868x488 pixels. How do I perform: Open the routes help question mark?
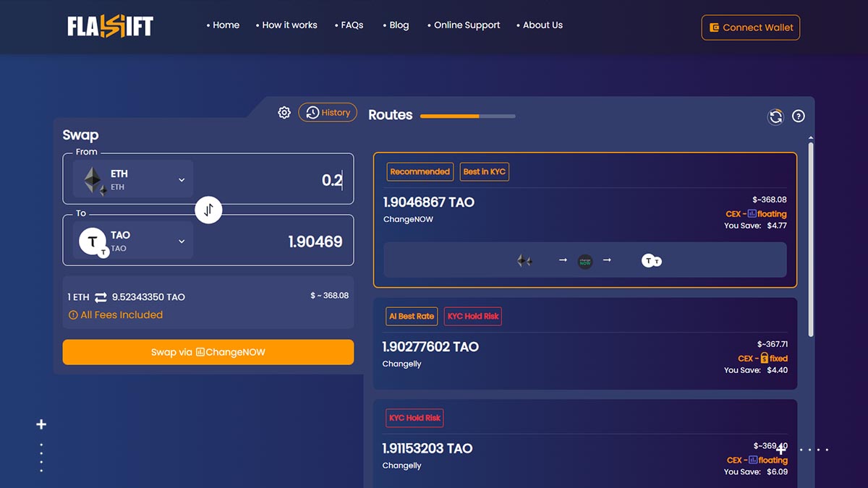799,116
